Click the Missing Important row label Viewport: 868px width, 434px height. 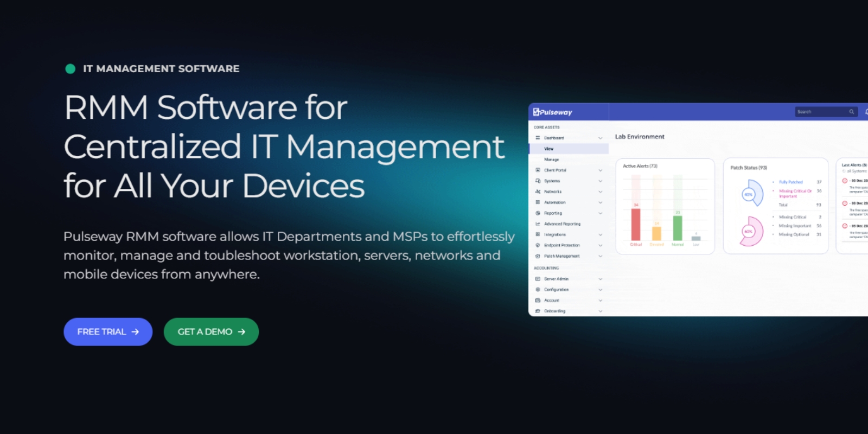795,226
